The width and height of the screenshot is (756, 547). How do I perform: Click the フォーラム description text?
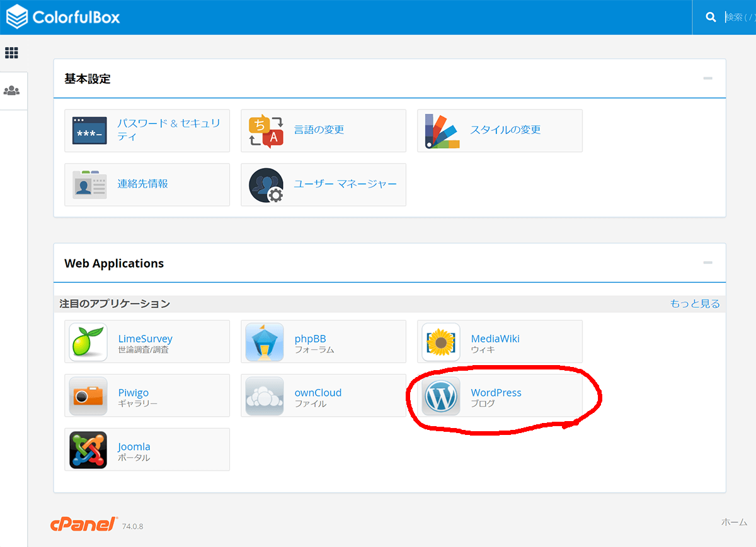point(314,349)
